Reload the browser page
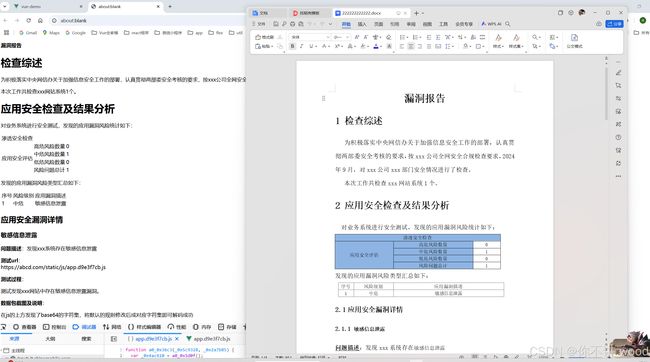The image size is (650, 362). (x=29, y=20)
